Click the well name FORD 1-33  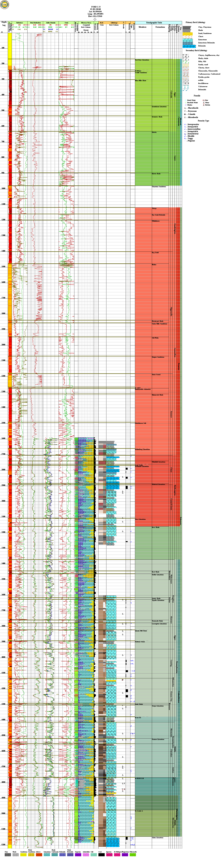96,7
